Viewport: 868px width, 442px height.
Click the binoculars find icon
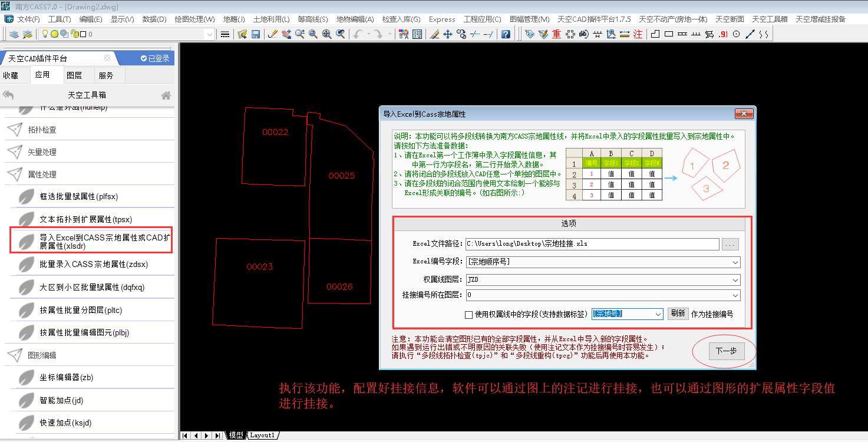[x=583, y=34]
